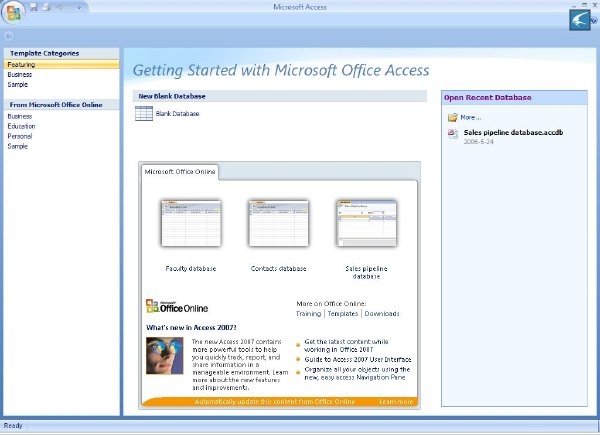Click the 2006-5-24 date text
Image resolution: width=600 pixels, height=435 pixels.
[479, 142]
